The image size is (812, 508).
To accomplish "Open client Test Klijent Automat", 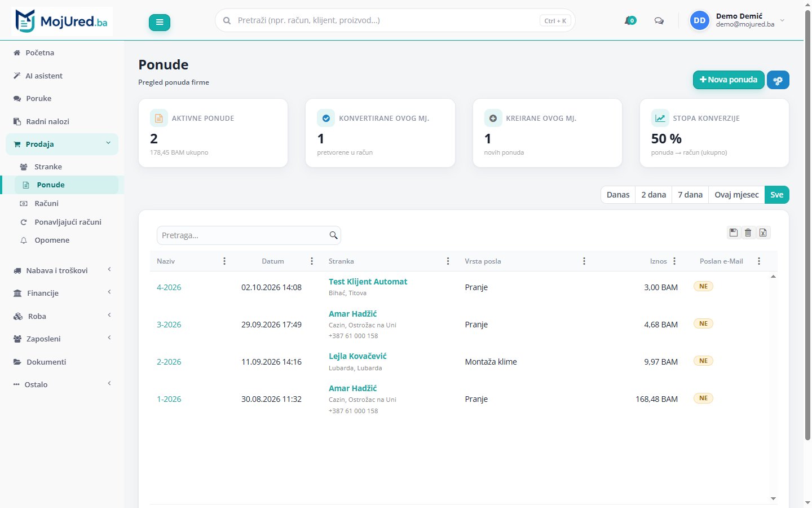I will (x=368, y=282).
